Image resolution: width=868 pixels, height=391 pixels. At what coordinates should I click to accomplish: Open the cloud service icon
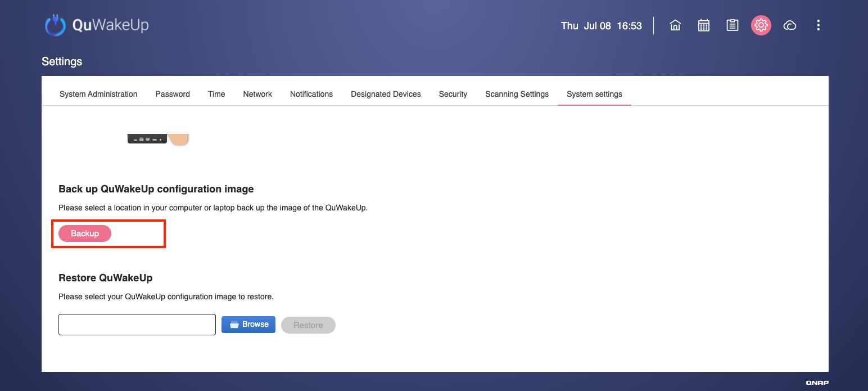point(790,25)
